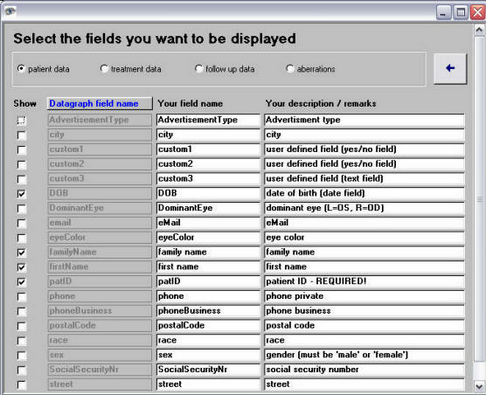Enable the SocialSecurityNr show checkbox
The image size is (486, 395).
click(x=21, y=370)
